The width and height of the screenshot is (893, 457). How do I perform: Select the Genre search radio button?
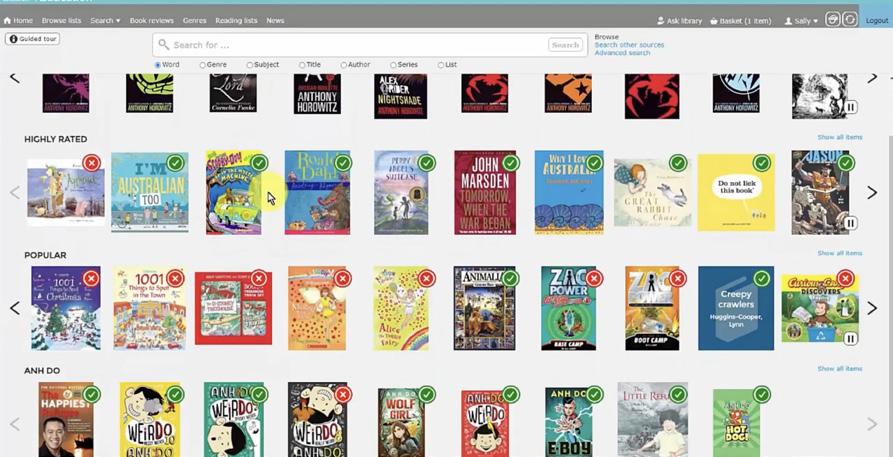point(202,65)
